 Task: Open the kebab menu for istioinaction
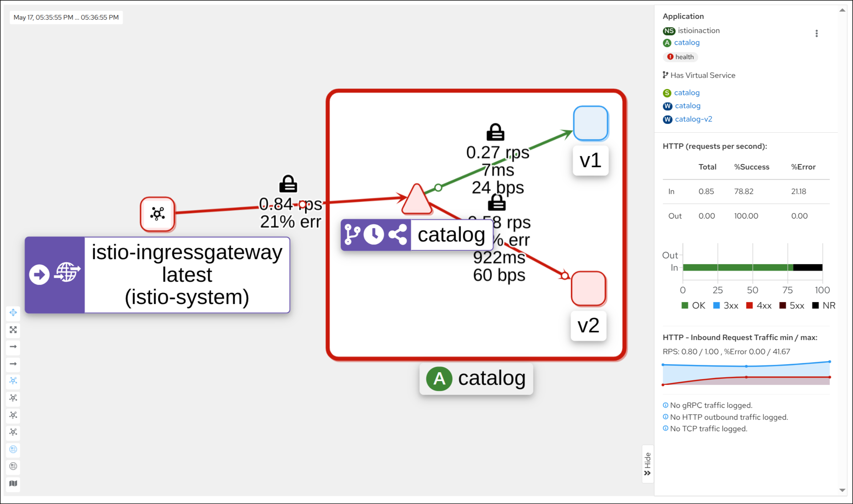click(x=817, y=34)
